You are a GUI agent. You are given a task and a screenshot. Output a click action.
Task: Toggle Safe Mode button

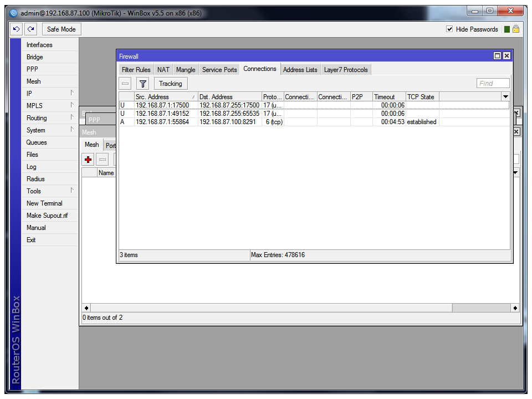coord(61,29)
